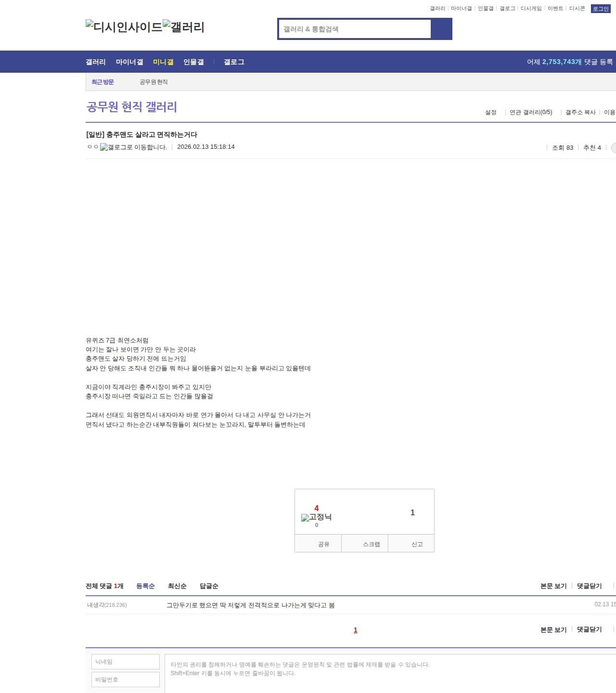
Task: Click the line starting 충주시장 떠나면 죽일라고
Action: click(149, 396)
